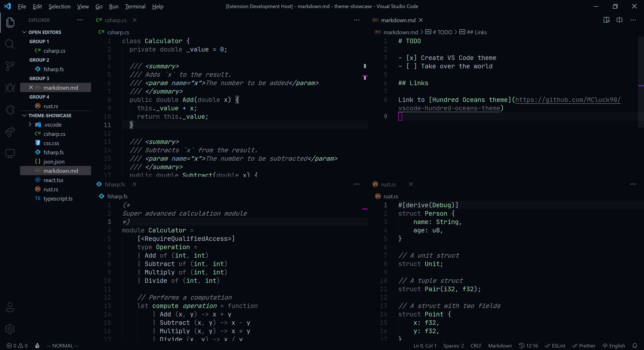Open the Search view in activity bar
Viewport: 644px width, 350px height.
tap(10, 44)
